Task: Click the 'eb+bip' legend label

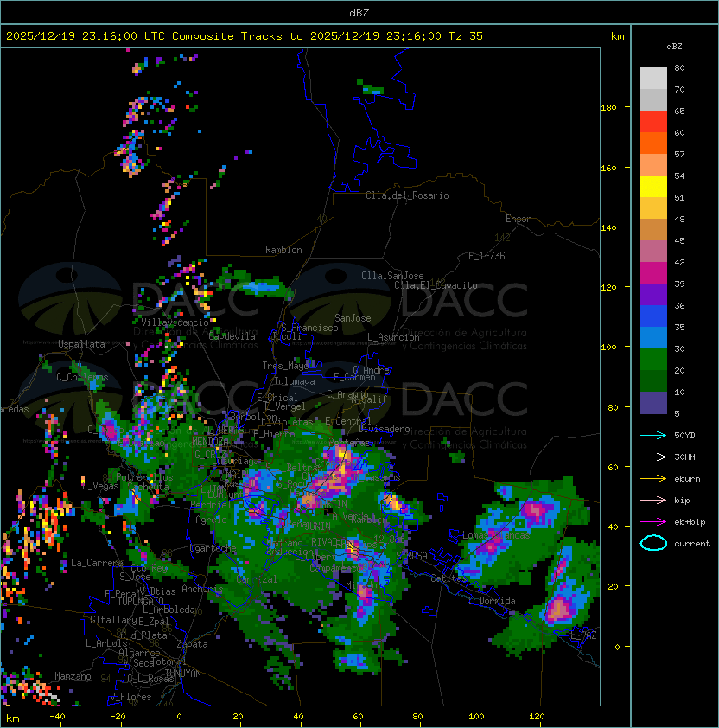Action: click(x=690, y=522)
